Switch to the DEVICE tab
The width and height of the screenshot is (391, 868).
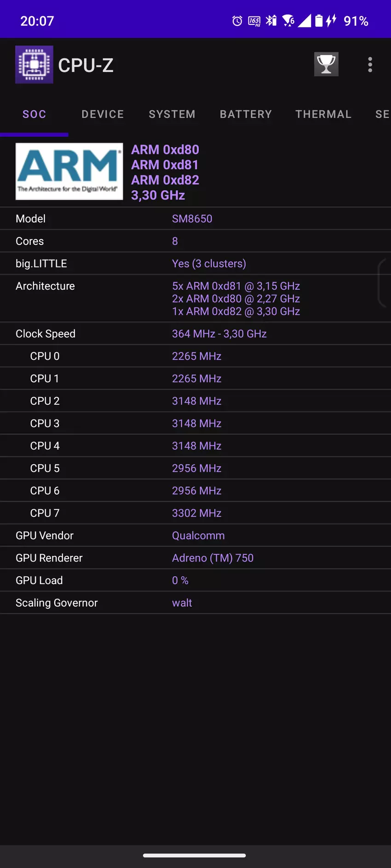pyautogui.click(x=103, y=114)
